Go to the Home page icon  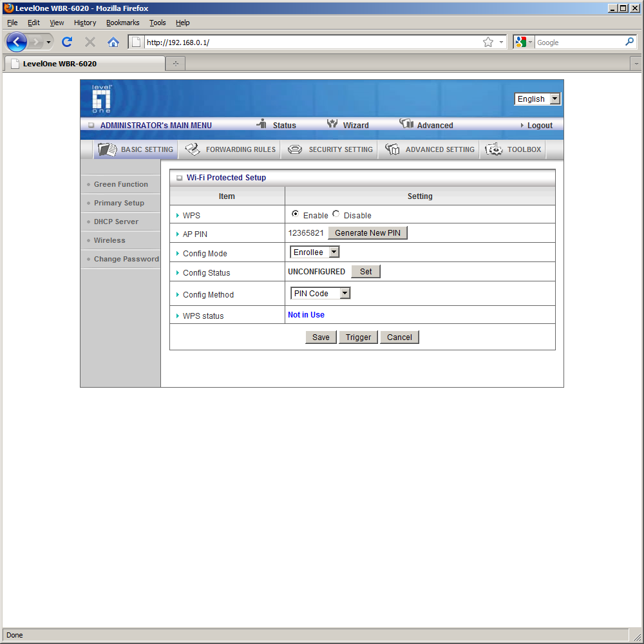tap(113, 42)
